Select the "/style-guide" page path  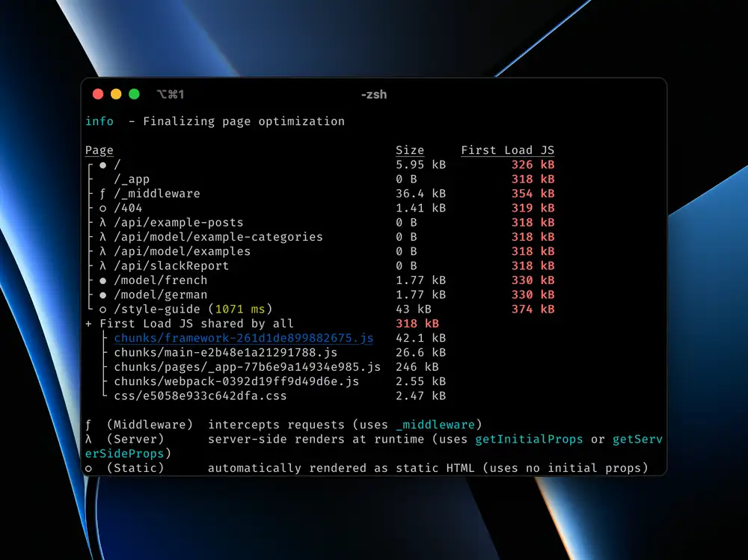pos(157,309)
